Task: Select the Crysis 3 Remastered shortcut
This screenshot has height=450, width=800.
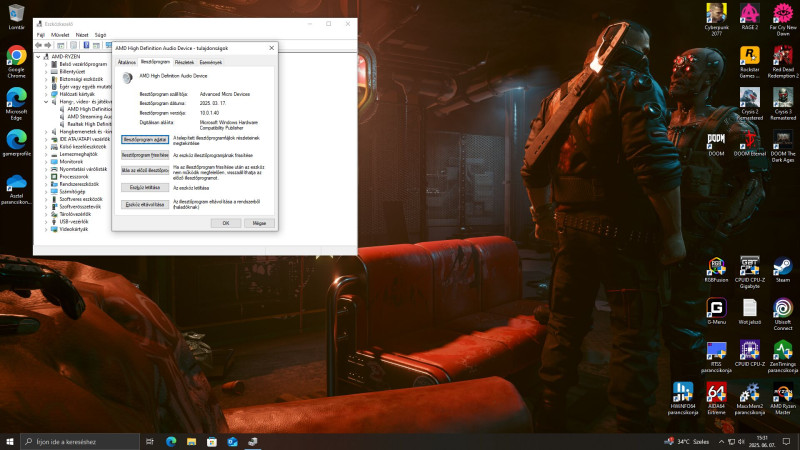Action: (783, 104)
